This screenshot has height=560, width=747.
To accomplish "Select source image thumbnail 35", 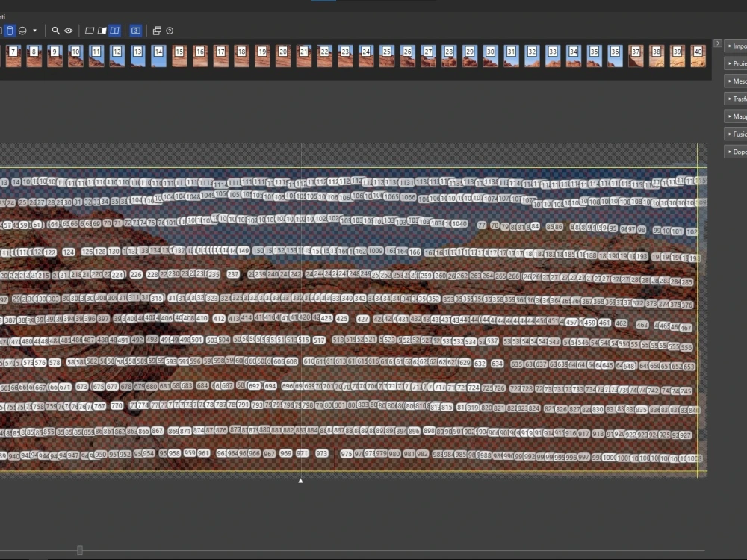I will 594,56.
